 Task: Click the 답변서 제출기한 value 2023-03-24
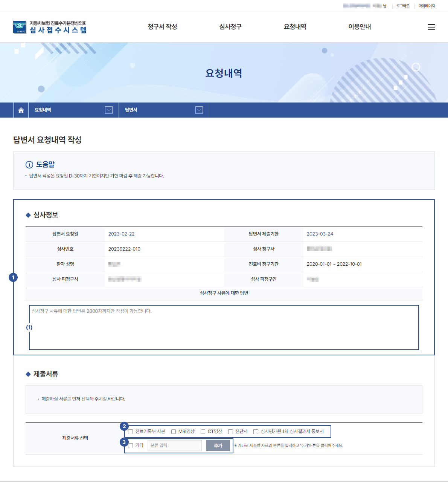coord(320,234)
